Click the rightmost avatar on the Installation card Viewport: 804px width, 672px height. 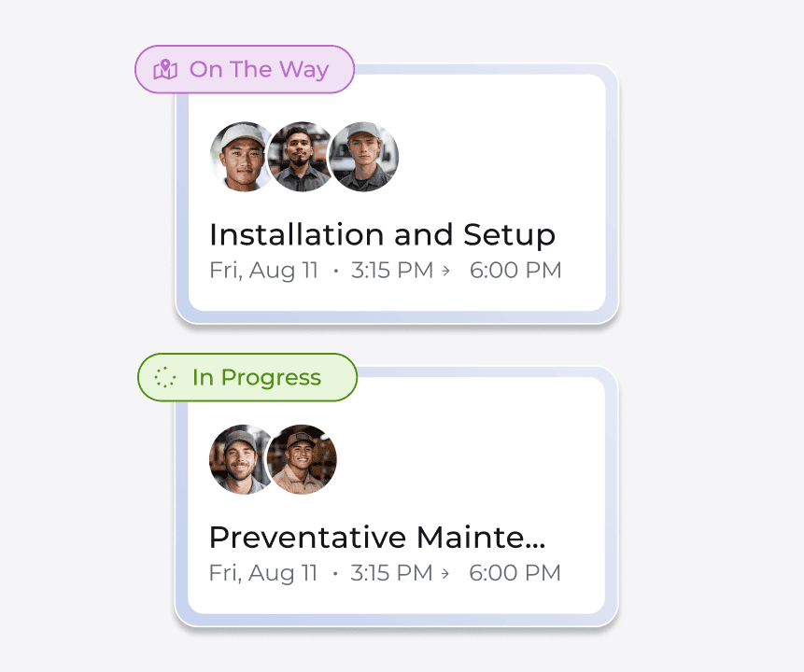tap(364, 156)
